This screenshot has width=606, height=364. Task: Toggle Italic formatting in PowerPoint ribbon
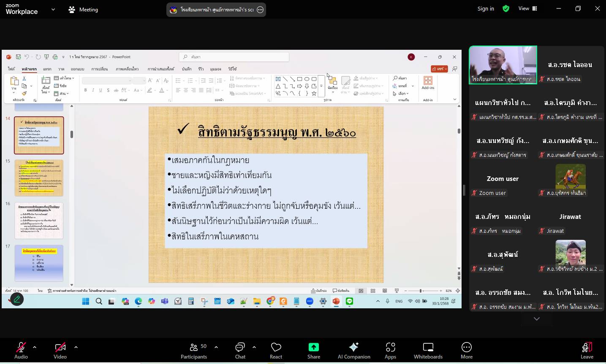click(93, 90)
